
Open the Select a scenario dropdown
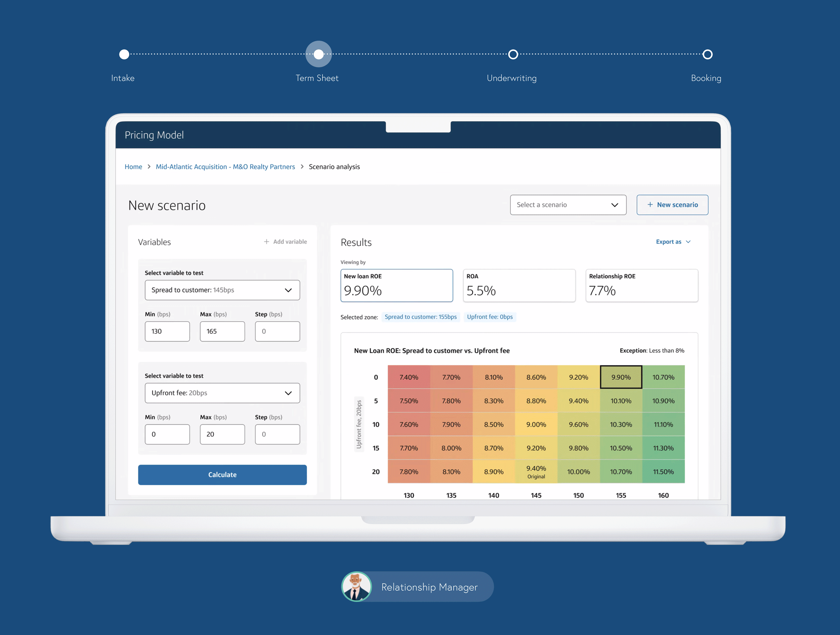click(568, 205)
